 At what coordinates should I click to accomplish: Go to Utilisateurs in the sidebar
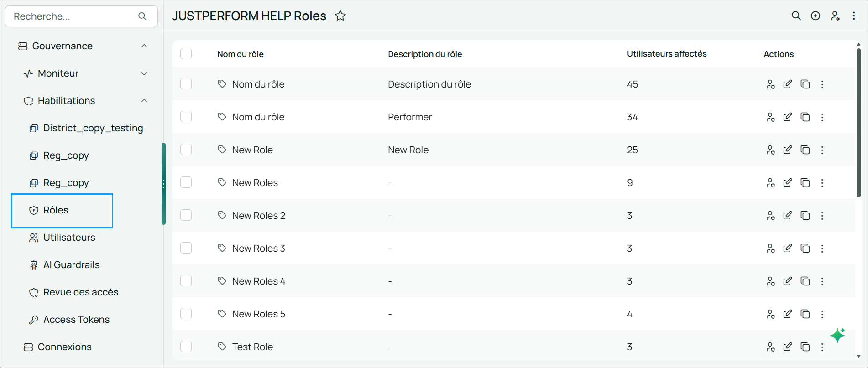point(69,238)
